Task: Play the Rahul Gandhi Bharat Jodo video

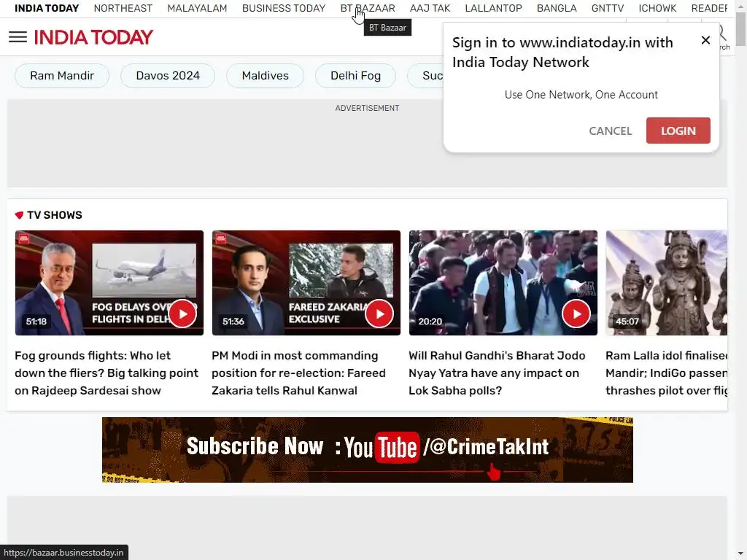Action: (x=576, y=314)
